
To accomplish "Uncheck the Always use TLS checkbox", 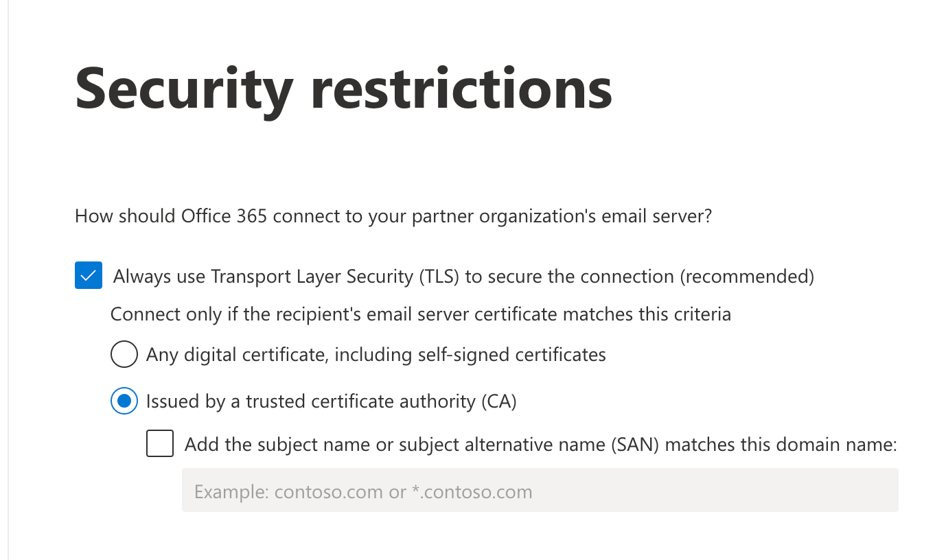I will click(x=89, y=276).
